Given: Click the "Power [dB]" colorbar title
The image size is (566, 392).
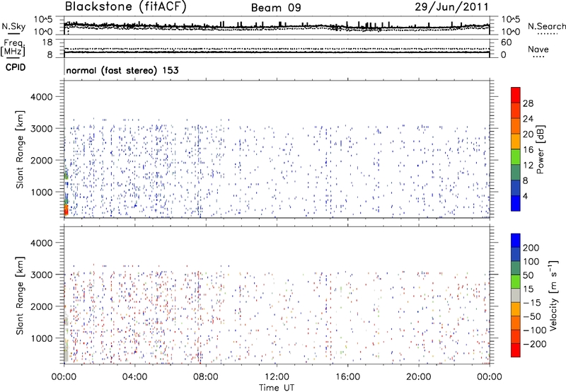Looking at the screenshot, I should 541,149.
